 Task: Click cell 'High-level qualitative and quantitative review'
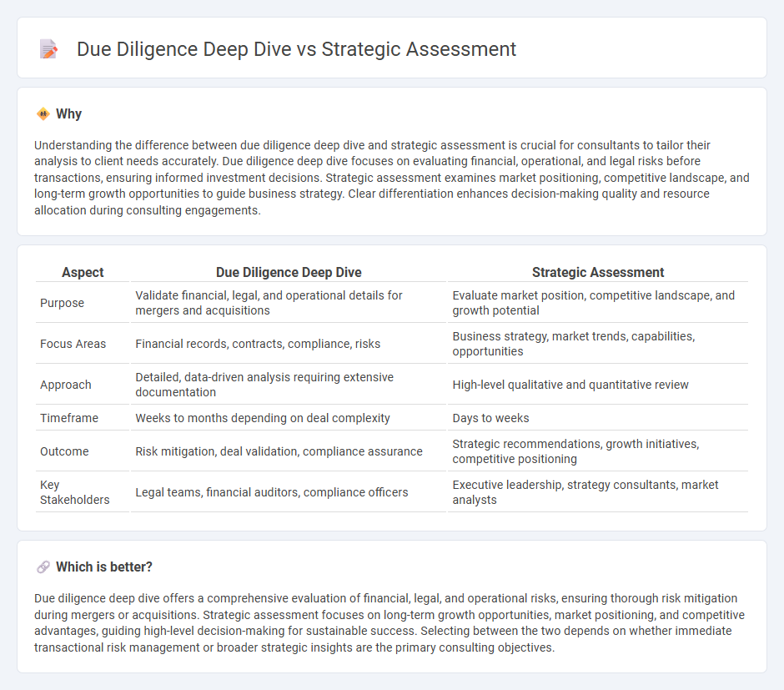point(597,385)
